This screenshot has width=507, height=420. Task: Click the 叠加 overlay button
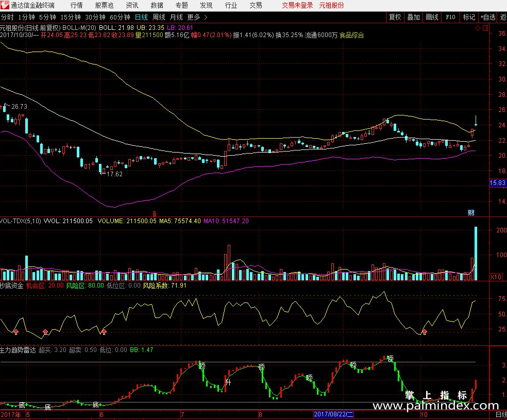[x=413, y=17]
